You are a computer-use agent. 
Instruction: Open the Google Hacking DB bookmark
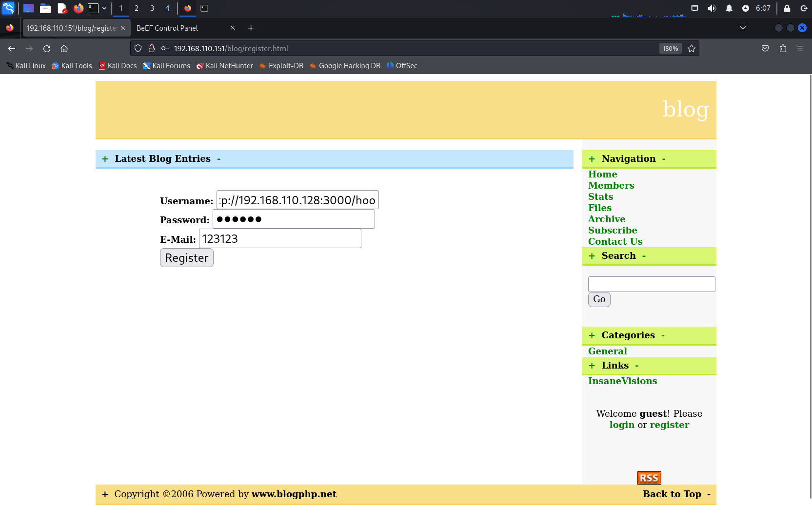point(345,66)
